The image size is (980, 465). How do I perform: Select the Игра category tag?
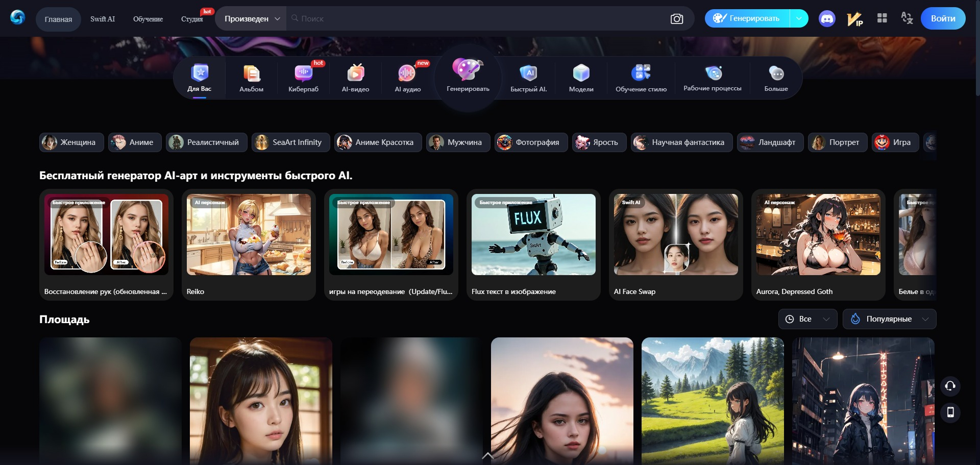895,142
